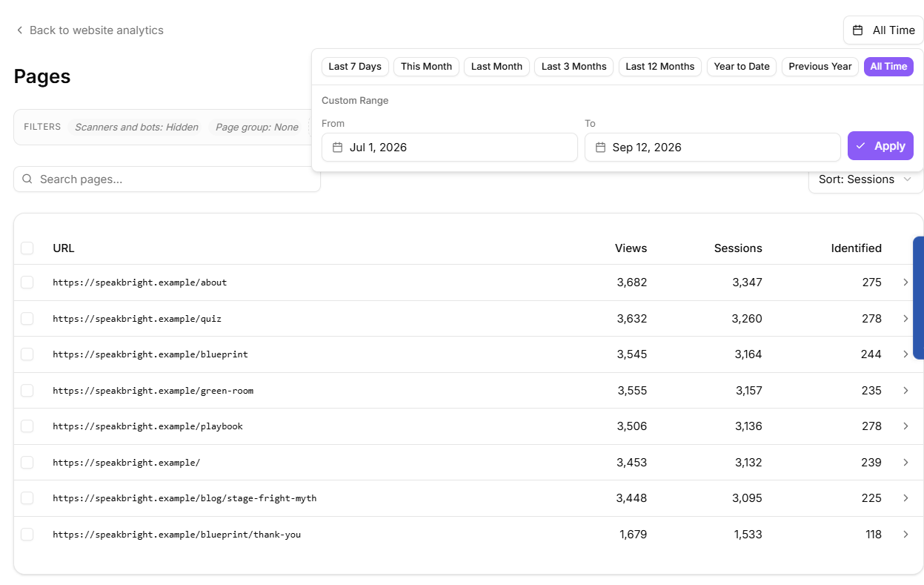The width and height of the screenshot is (924, 585).
Task: Click the magnifier icon in search pages box
Action: (27, 179)
